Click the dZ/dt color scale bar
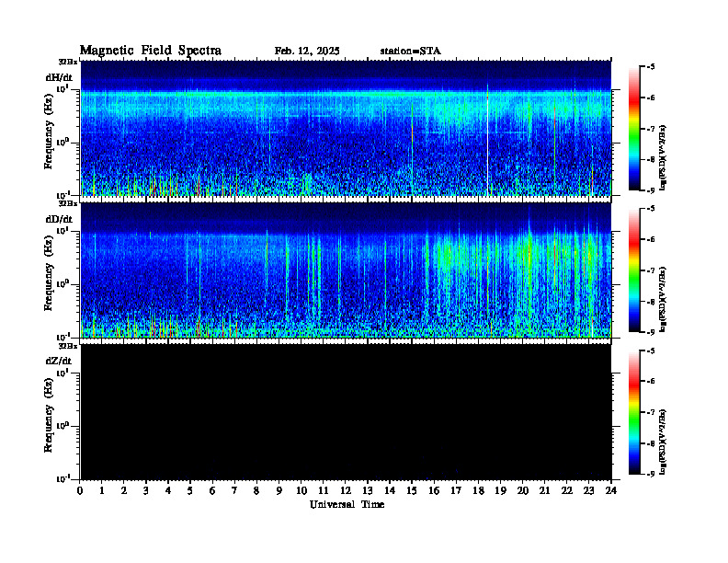The height and width of the screenshot is (563, 728). point(634,412)
